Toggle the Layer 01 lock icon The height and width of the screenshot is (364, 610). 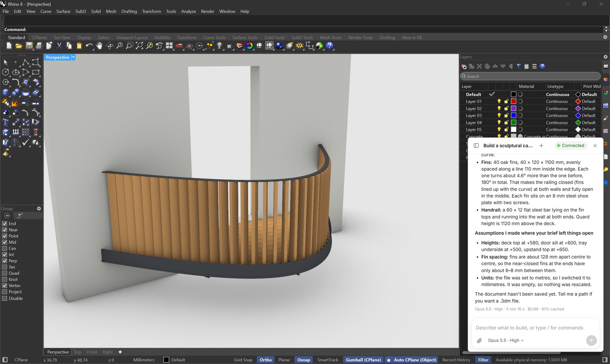pyautogui.click(x=506, y=102)
